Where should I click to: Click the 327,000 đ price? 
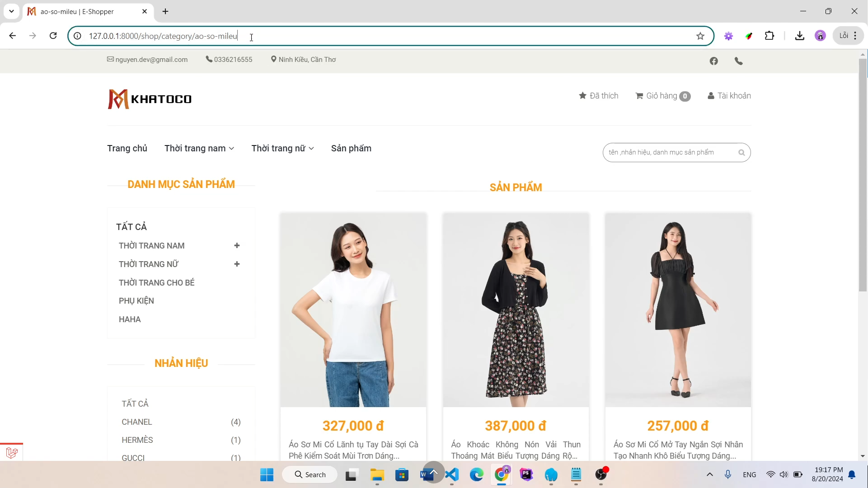(x=353, y=426)
